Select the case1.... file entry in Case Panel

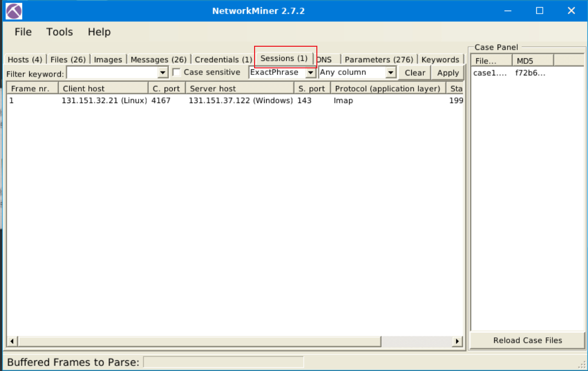point(490,73)
